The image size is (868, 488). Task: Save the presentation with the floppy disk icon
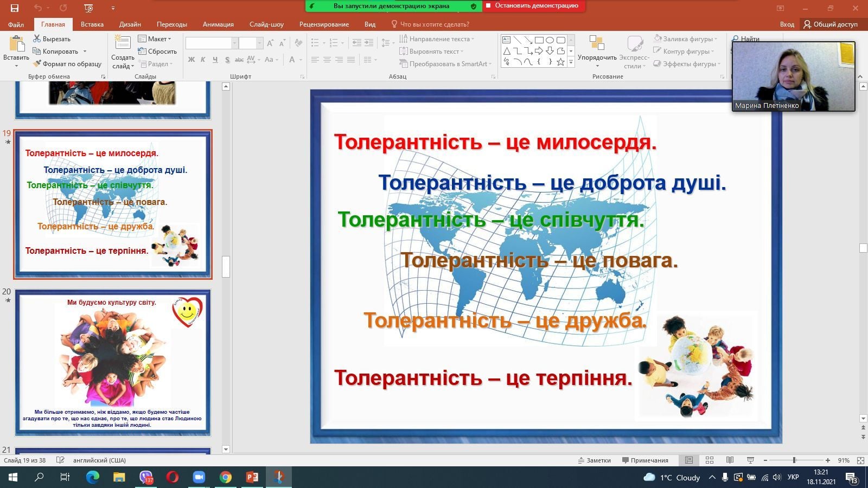coord(15,8)
